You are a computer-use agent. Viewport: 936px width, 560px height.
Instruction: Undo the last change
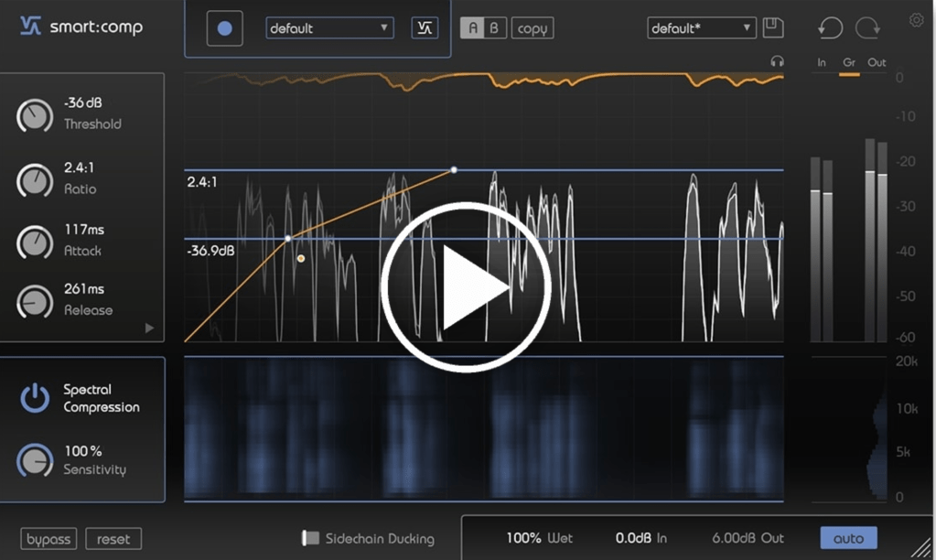(830, 28)
